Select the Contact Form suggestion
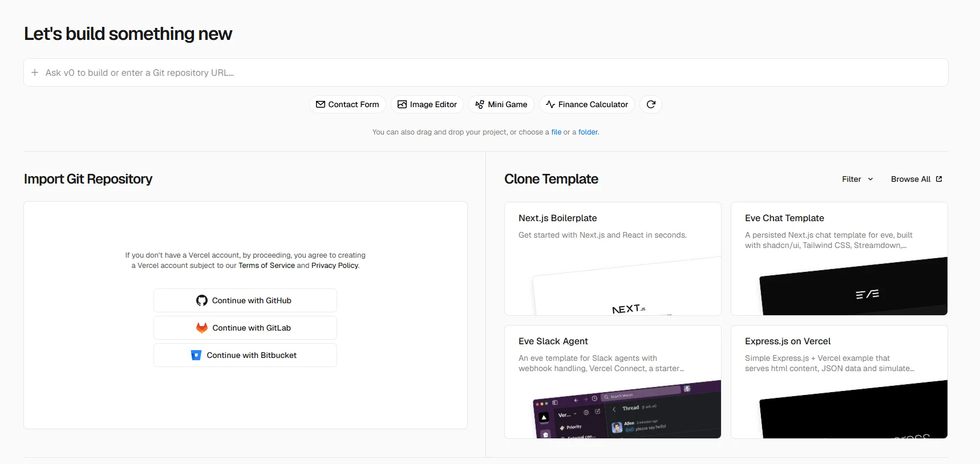 (x=347, y=104)
